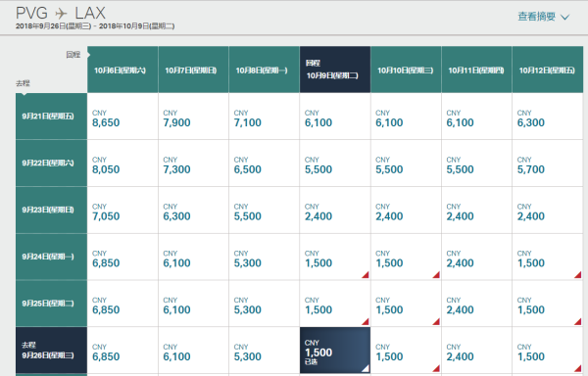Select 1,500 fare for 9月25日 and 10月12日

[548, 304]
